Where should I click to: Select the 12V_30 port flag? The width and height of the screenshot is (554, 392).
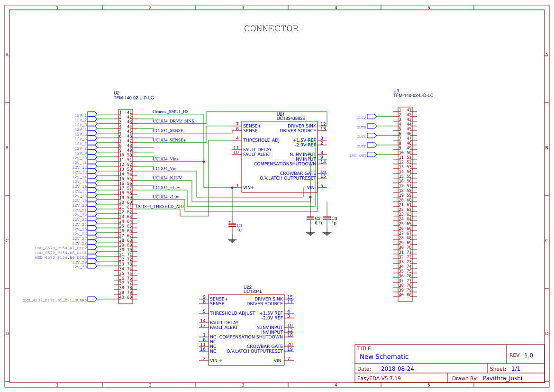[x=92, y=266]
